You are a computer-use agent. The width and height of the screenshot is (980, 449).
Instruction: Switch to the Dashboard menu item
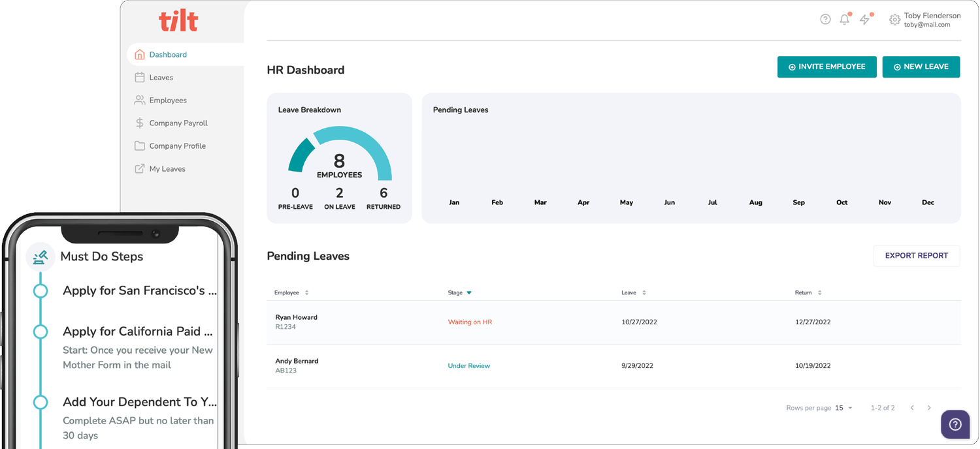tap(168, 54)
